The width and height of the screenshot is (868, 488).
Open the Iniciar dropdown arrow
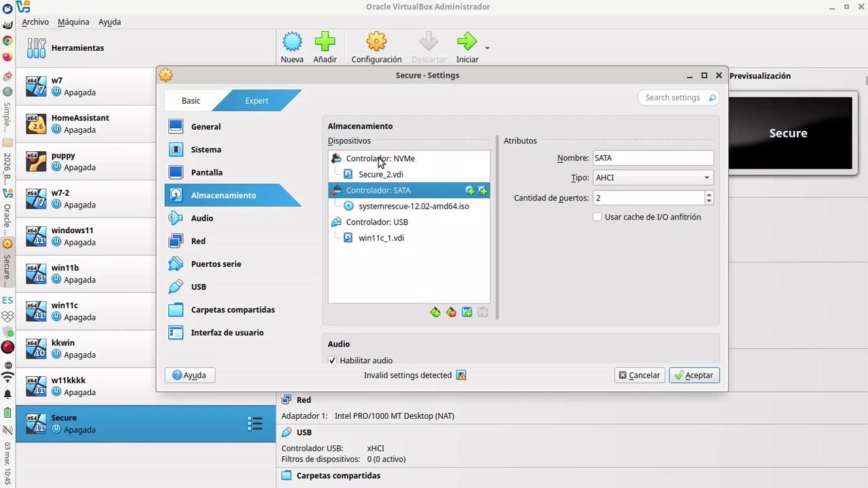click(487, 48)
